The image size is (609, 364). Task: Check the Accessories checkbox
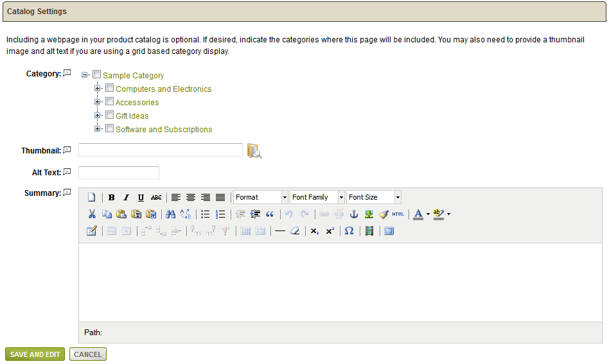[x=109, y=101]
